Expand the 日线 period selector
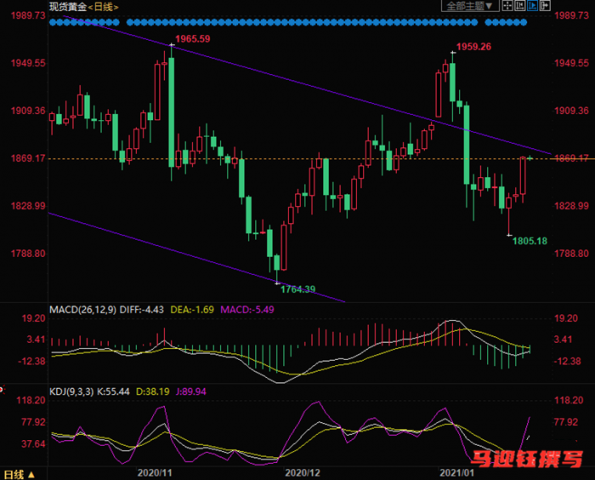595x480 pixels. coord(19,474)
